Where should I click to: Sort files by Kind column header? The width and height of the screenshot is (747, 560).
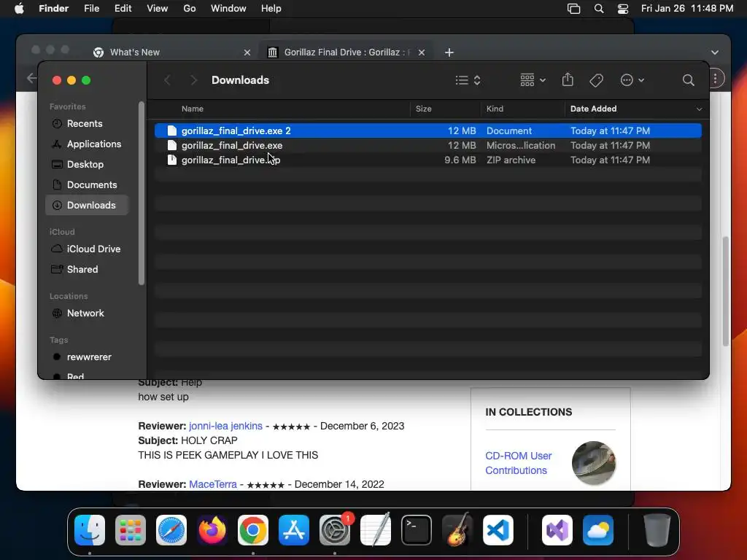click(495, 109)
